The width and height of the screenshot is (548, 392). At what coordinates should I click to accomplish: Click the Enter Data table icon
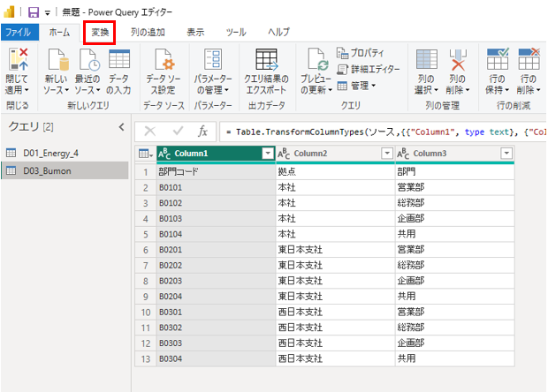click(x=119, y=59)
